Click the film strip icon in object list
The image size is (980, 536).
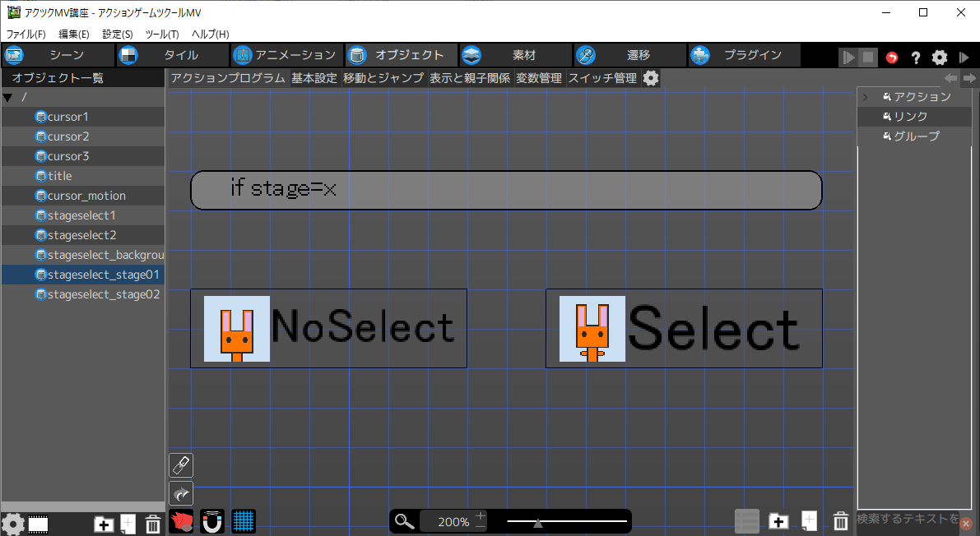tap(38, 524)
